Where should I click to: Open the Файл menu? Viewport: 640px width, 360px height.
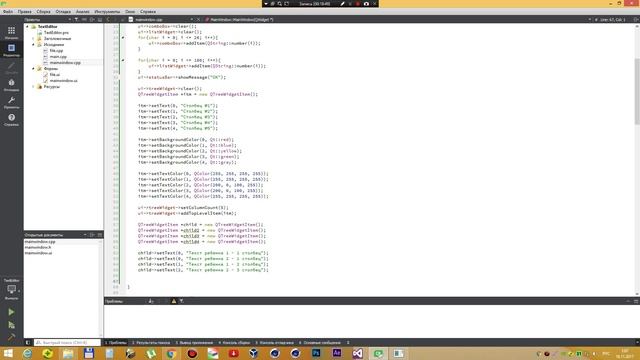[8, 11]
